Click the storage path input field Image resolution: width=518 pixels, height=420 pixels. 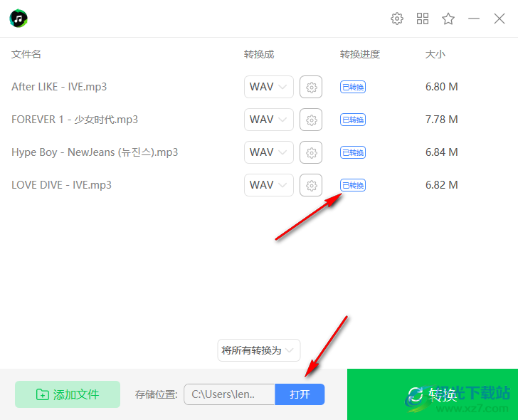pyautogui.click(x=229, y=394)
